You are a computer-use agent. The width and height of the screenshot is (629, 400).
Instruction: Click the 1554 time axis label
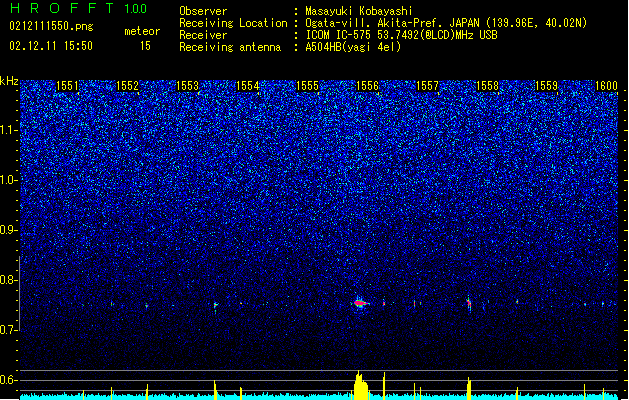point(248,86)
